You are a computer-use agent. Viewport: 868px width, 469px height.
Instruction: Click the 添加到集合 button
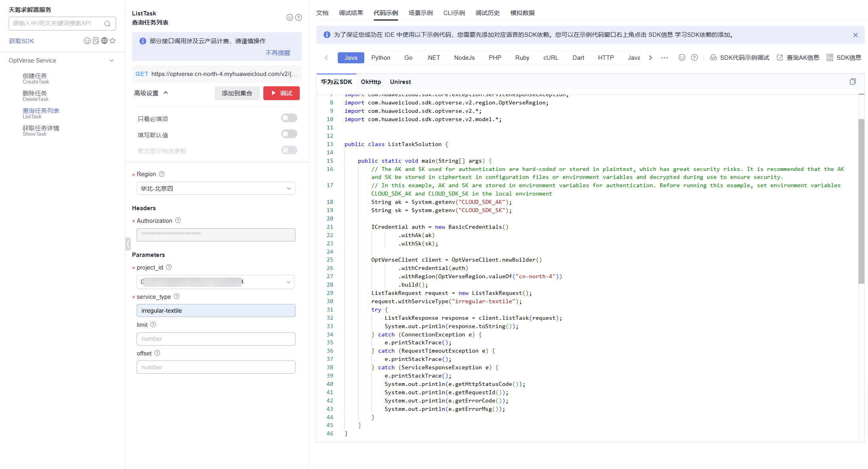point(237,93)
